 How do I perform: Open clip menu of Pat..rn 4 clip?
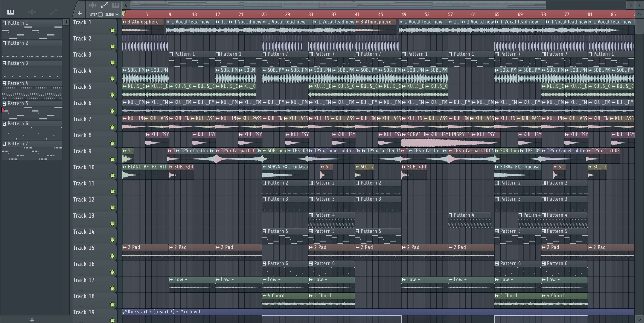point(520,215)
